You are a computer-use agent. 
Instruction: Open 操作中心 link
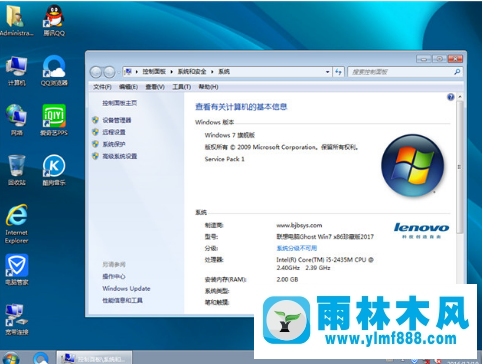[114, 276]
